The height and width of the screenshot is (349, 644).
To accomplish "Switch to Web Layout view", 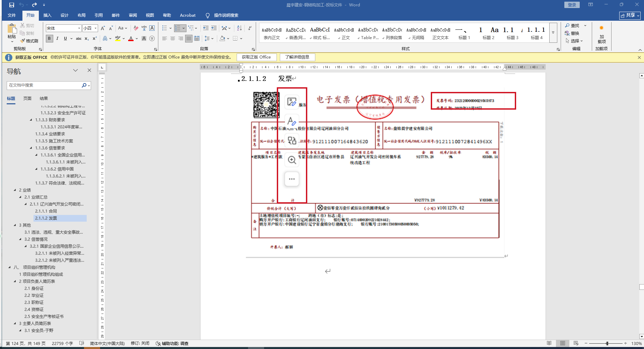I will (x=576, y=343).
